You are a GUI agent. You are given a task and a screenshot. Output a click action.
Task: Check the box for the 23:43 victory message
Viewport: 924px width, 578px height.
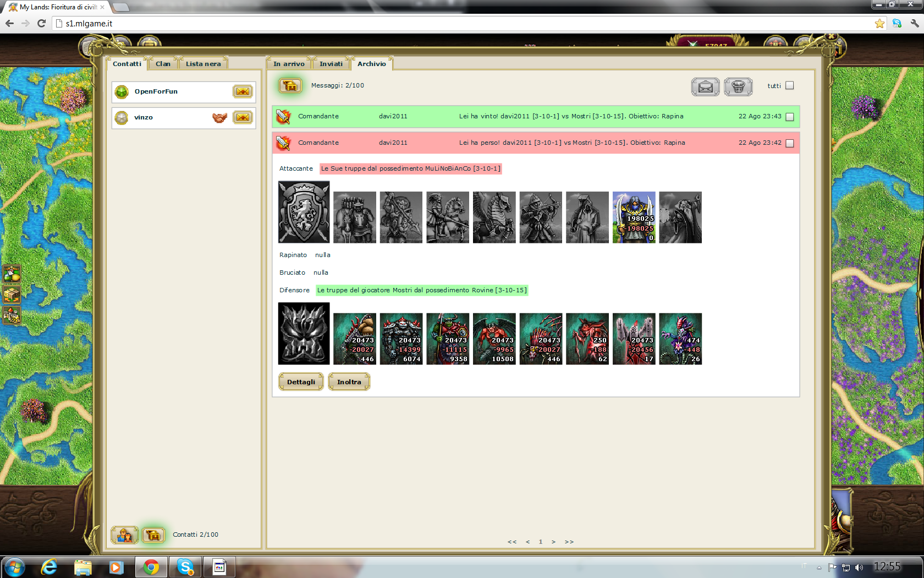pos(790,117)
